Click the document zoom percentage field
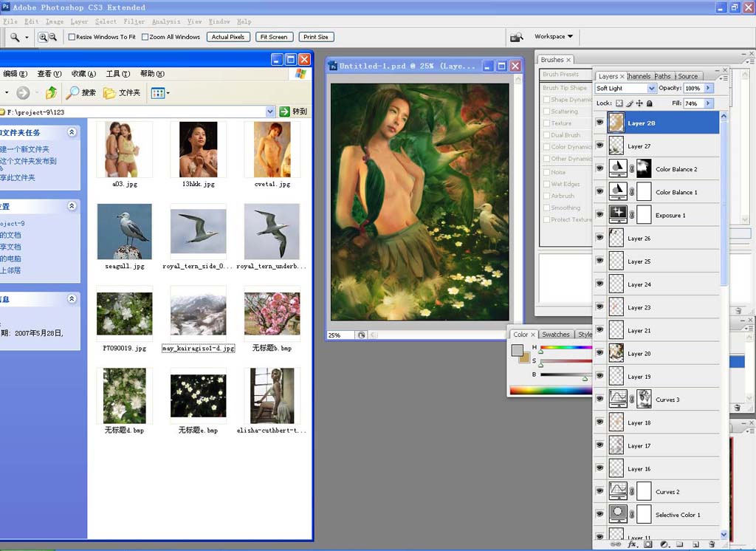The height and width of the screenshot is (551, 756). tap(340, 335)
